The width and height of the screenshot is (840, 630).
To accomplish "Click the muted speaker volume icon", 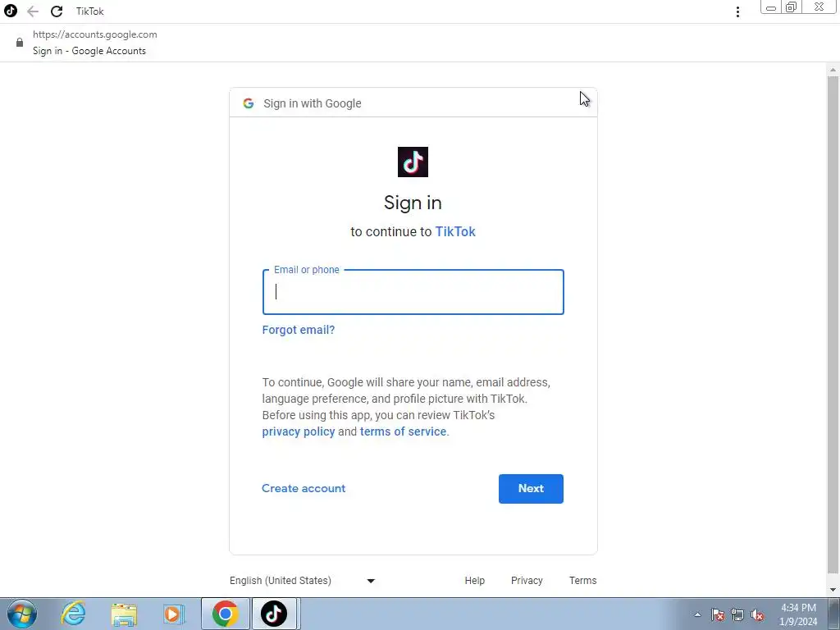I will [x=757, y=615].
